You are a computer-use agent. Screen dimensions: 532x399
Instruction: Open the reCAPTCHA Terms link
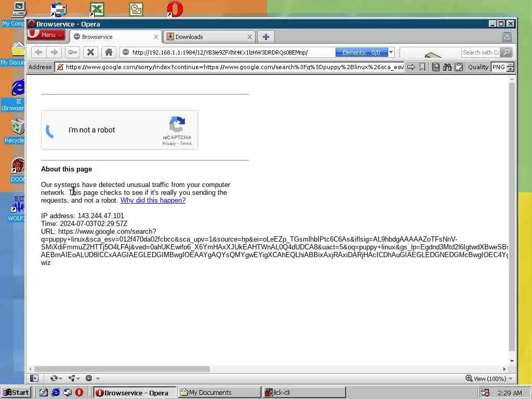coord(185,143)
